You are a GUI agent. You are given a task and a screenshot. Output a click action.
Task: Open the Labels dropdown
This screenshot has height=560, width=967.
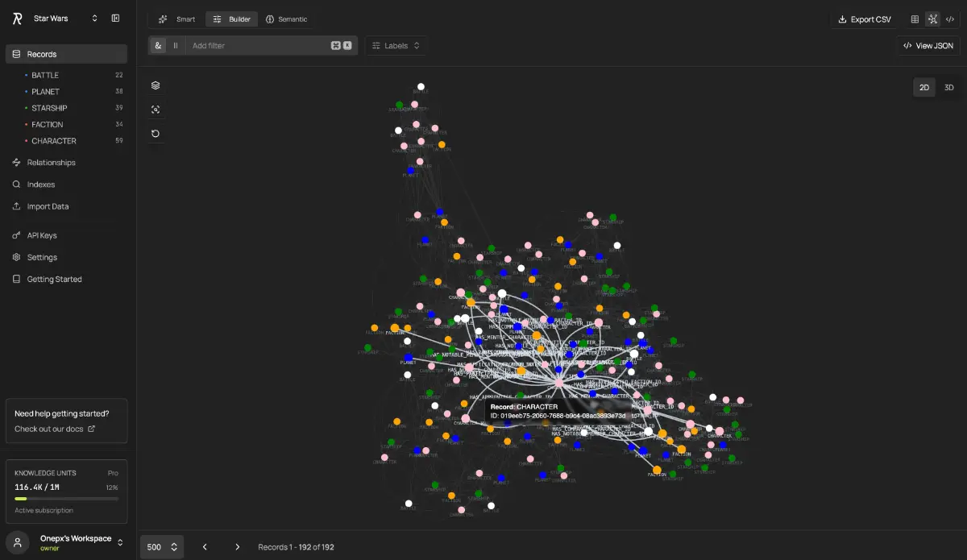click(x=396, y=46)
